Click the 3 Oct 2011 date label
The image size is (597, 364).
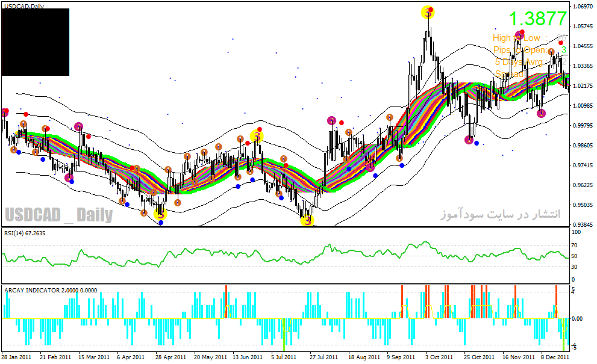439,357
